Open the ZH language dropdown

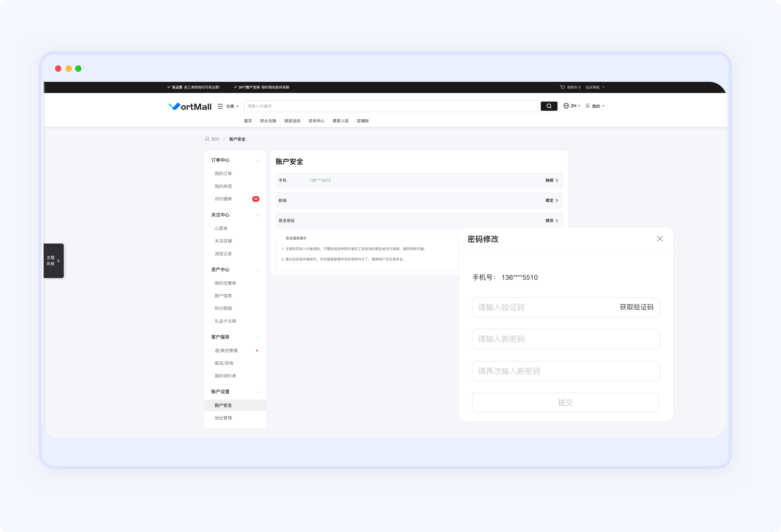click(575, 106)
